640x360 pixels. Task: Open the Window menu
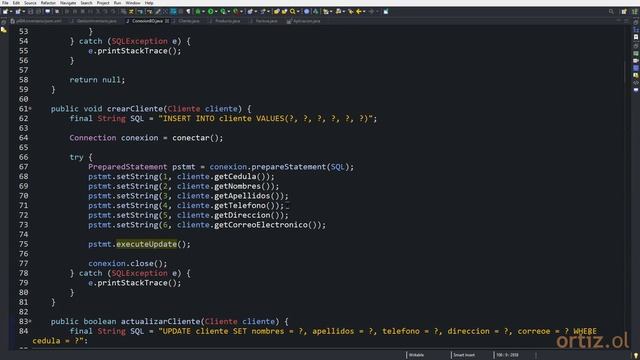pos(133,3)
